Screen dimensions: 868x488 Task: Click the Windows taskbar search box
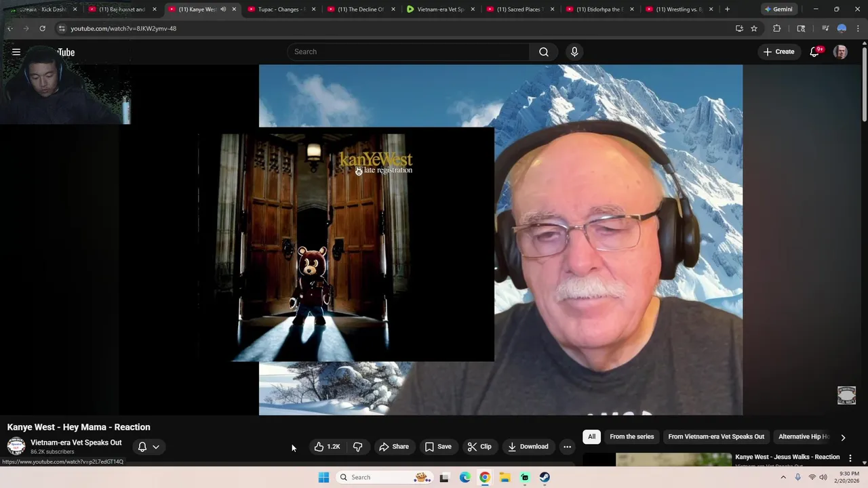(385, 477)
